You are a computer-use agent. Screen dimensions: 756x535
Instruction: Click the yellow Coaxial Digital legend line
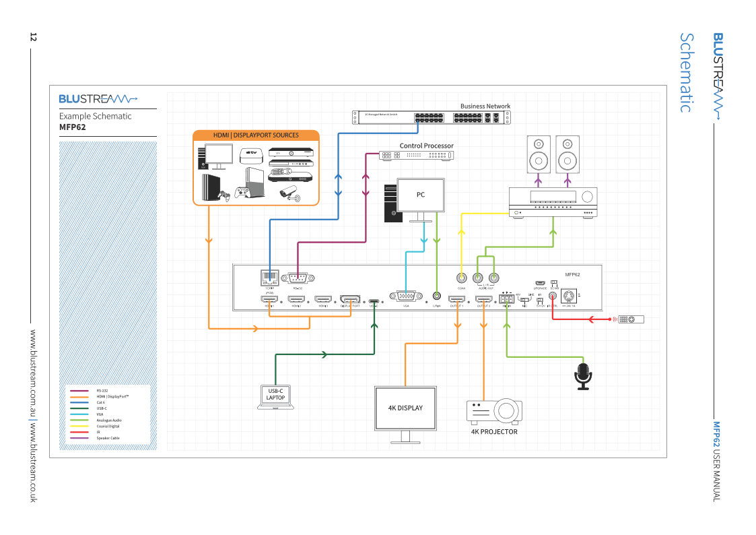point(79,427)
